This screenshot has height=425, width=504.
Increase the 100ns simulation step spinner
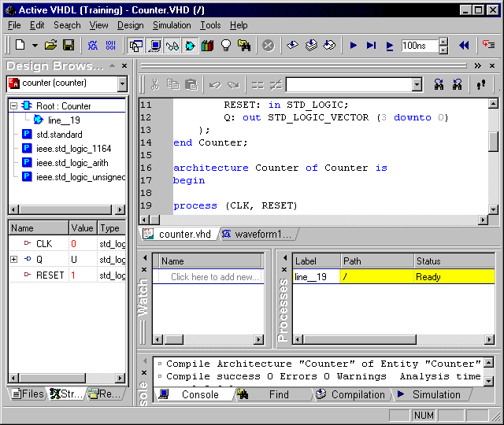click(443, 42)
